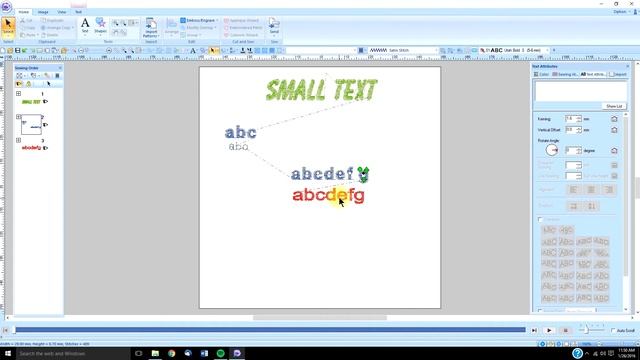Select the center alignment icon in Text Attributes

591,190
